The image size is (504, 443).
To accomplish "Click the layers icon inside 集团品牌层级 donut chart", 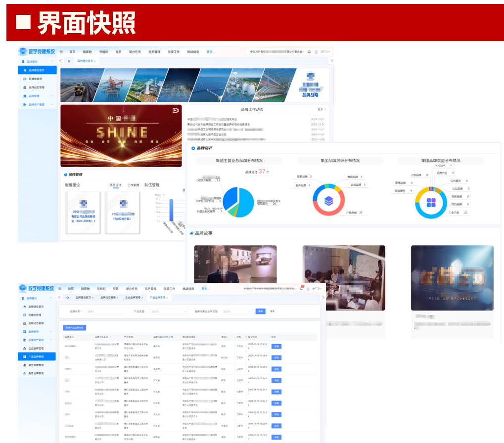I will [329, 201].
